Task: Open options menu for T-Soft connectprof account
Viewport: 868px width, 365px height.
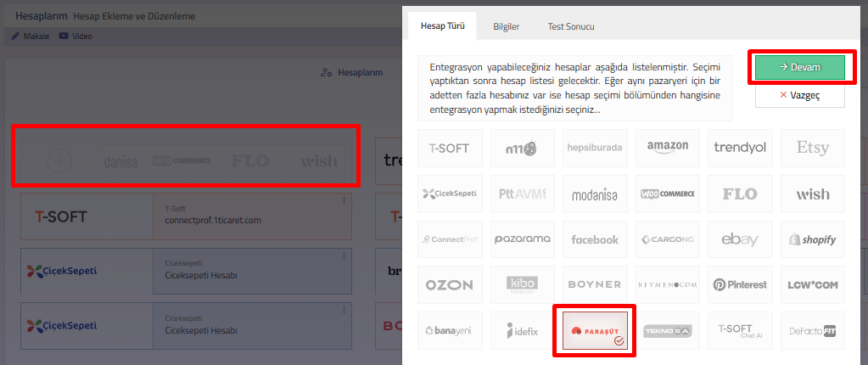Action: click(344, 200)
